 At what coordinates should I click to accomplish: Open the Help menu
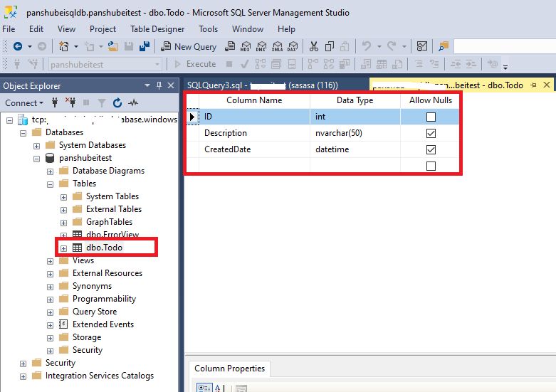coord(286,29)
